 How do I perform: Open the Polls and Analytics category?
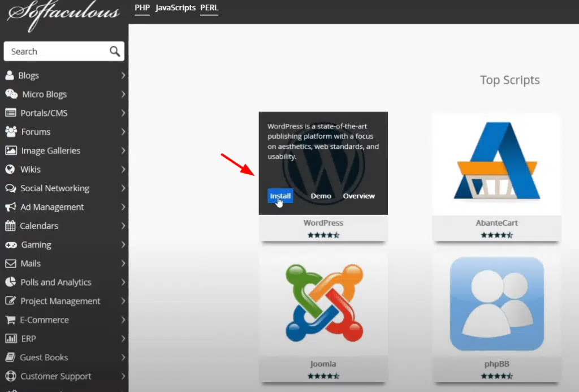(56, 282)
